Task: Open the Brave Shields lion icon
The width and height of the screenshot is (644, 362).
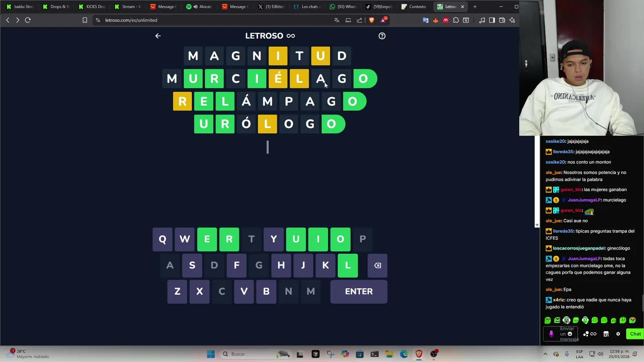Action: pos(371,20)
